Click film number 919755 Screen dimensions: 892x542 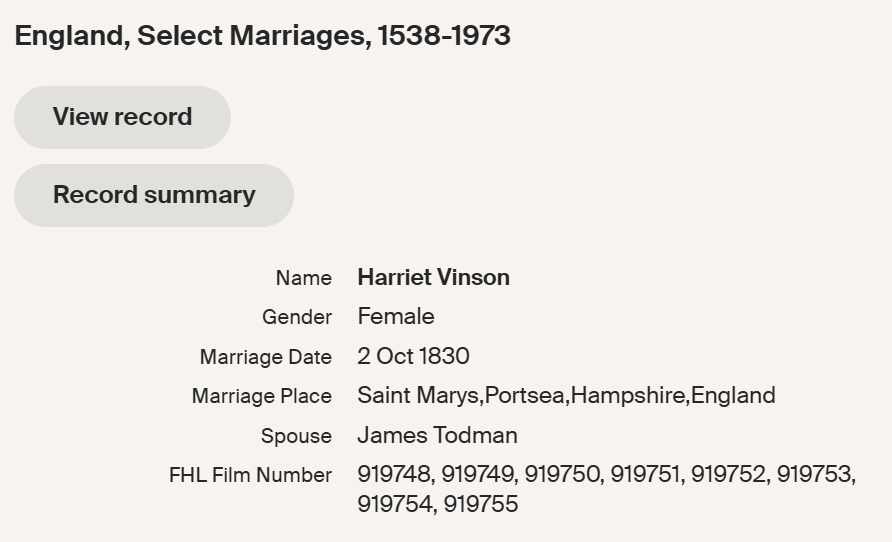click(x=481, y=504)
